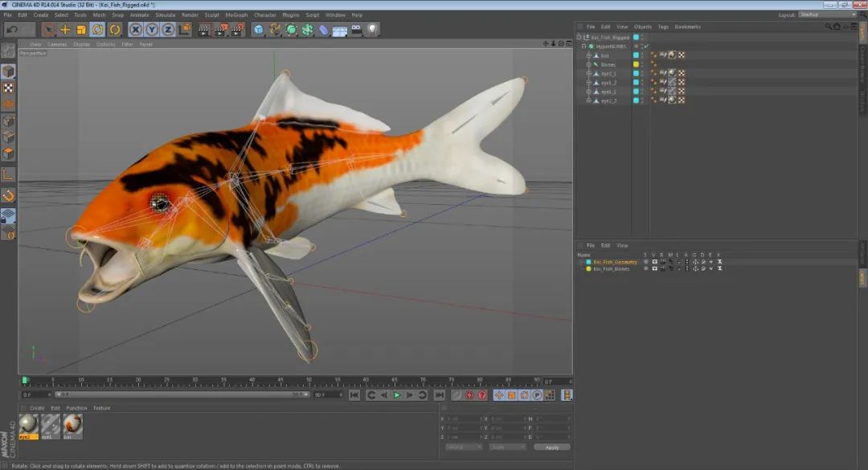
Task: Add a Light object from toolbar
Action: pyautogui.click(x=373, y=30)
